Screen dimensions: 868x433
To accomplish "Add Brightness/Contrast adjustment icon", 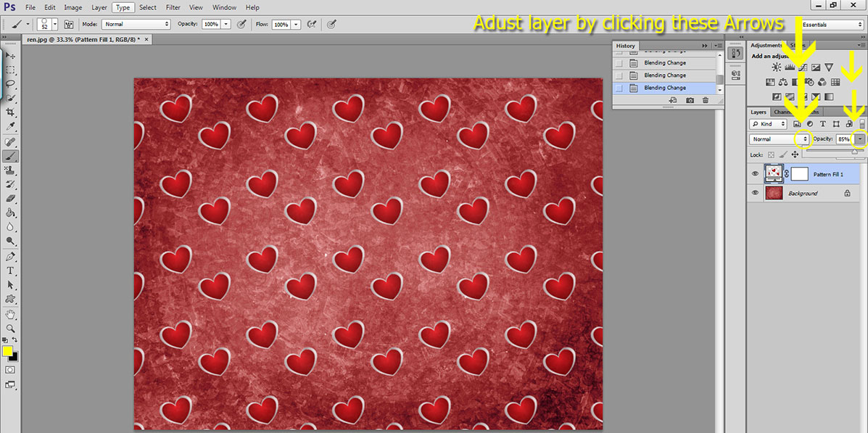I will point(776,67).
